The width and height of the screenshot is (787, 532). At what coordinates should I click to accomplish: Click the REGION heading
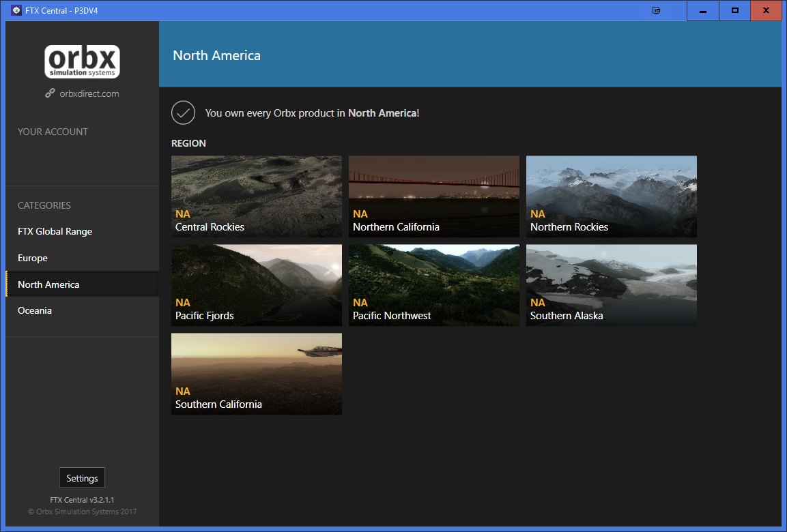click(188, 143)
